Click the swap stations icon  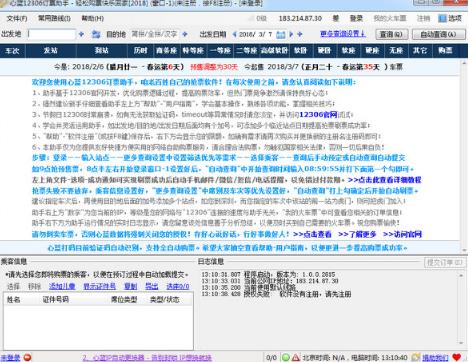point(96,34)
